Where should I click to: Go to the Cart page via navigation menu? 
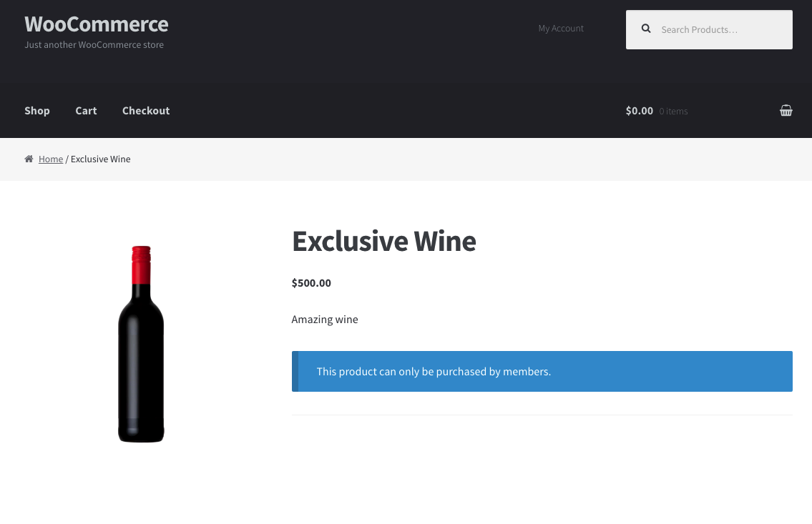click(86, 111)
